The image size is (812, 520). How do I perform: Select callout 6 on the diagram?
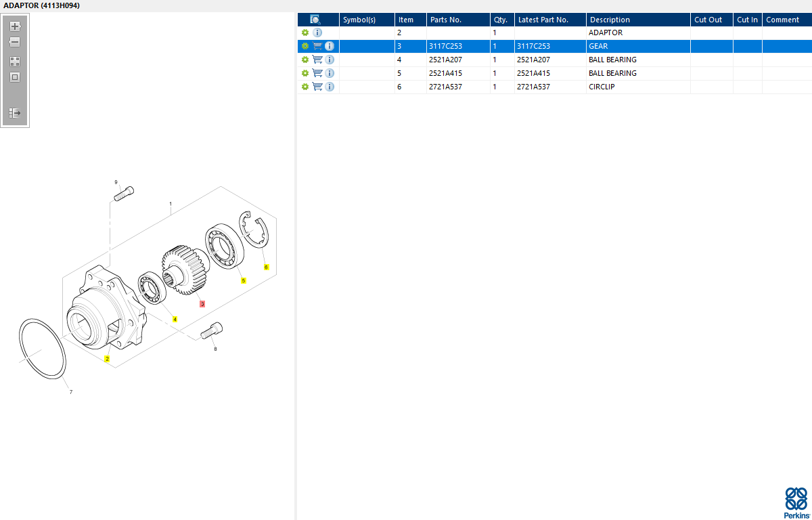(266, 267)
